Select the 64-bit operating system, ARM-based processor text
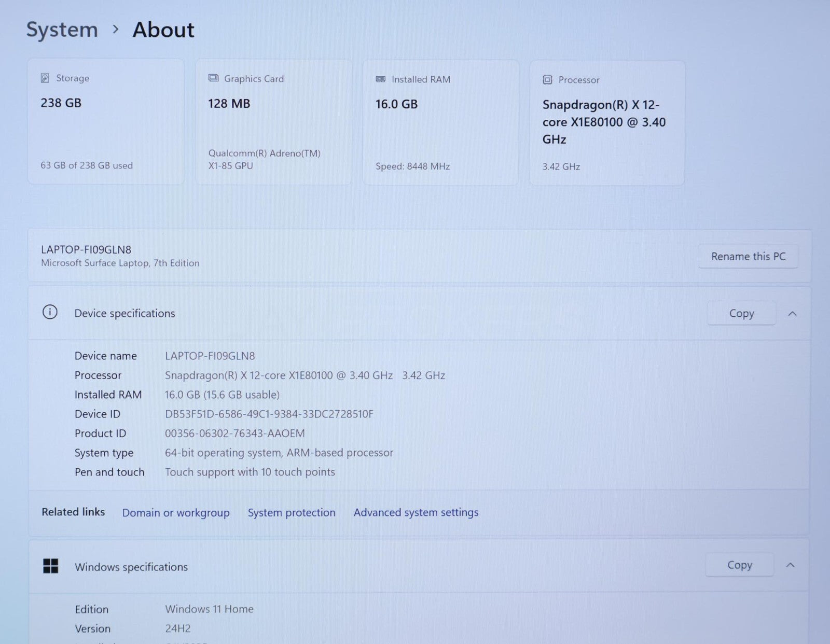 pos(279,453)
